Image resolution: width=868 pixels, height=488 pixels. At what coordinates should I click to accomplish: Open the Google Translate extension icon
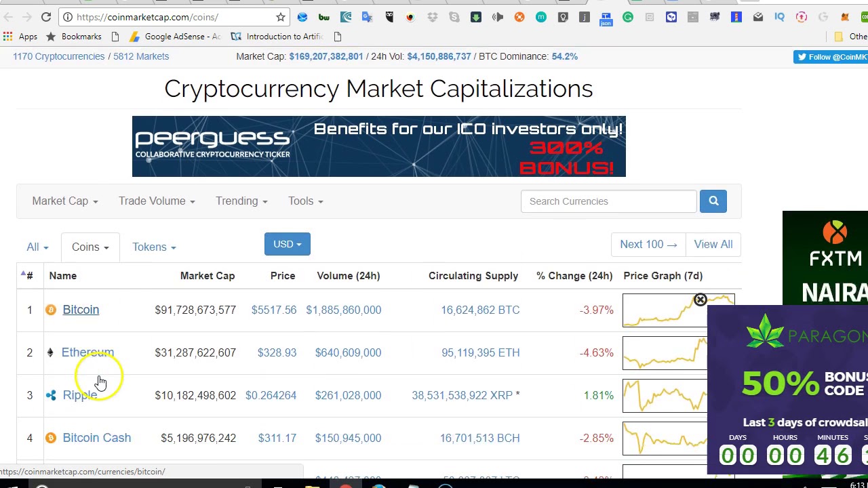click(368, 17)
